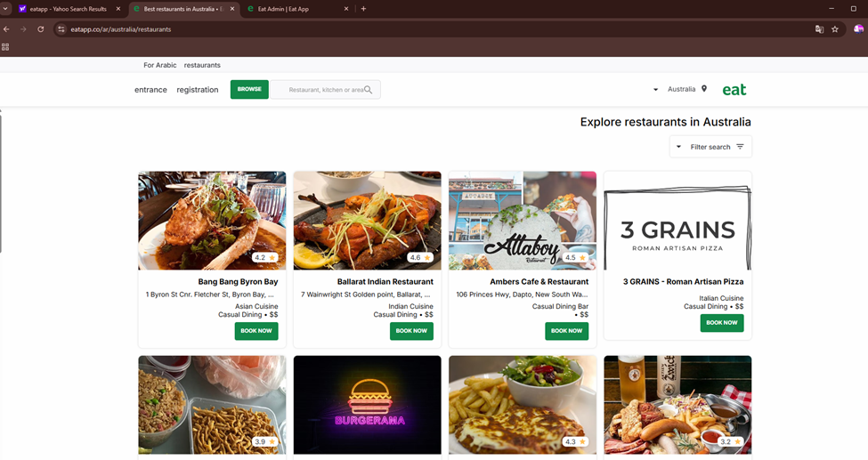Book now at 3 GRAINS pizza
Image resolution: width=868 pixels, height=460 pixels.
722,323
